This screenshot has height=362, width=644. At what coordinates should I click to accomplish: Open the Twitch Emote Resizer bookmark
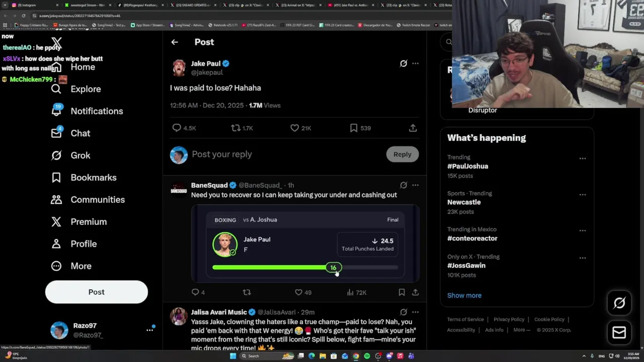click(x=414, y=25)
